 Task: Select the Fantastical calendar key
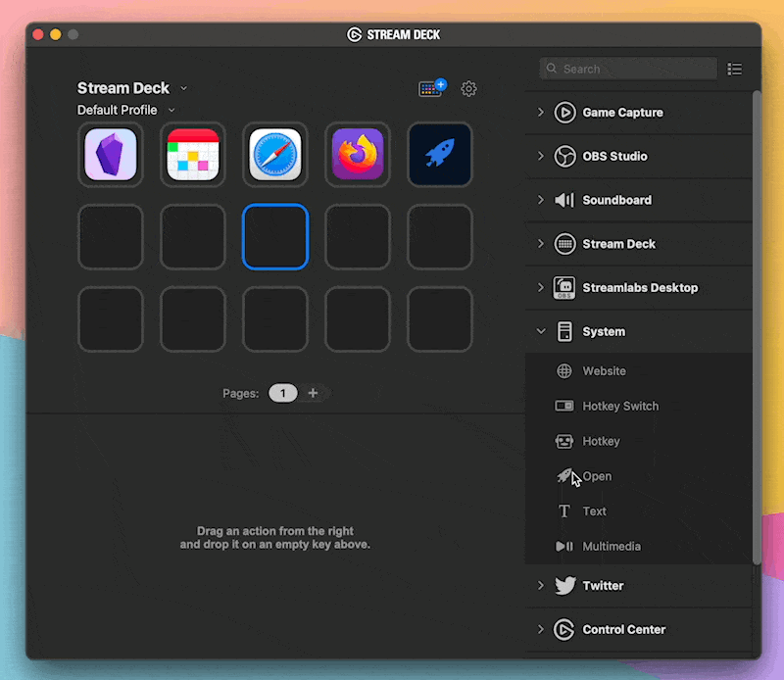(x=193, y=155)
